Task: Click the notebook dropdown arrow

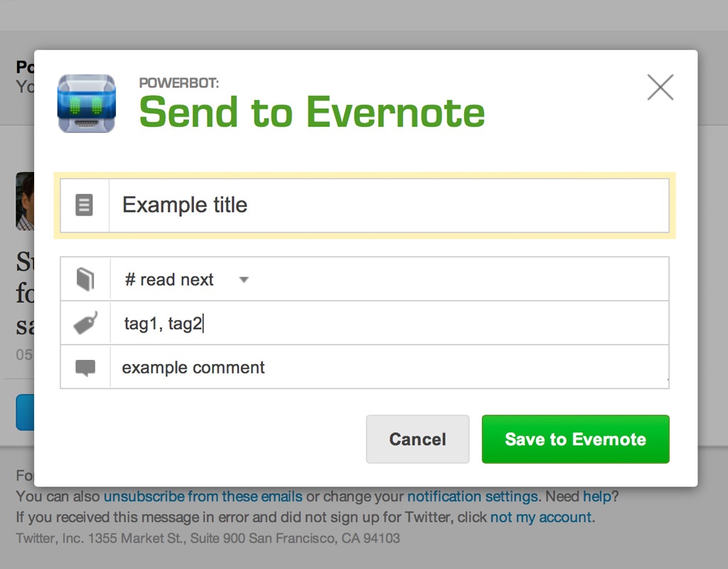Action: (244, 280)
